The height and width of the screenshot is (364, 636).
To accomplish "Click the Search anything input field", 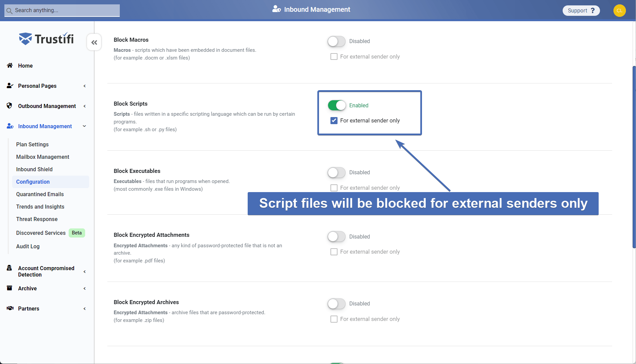I will point(62,10).
